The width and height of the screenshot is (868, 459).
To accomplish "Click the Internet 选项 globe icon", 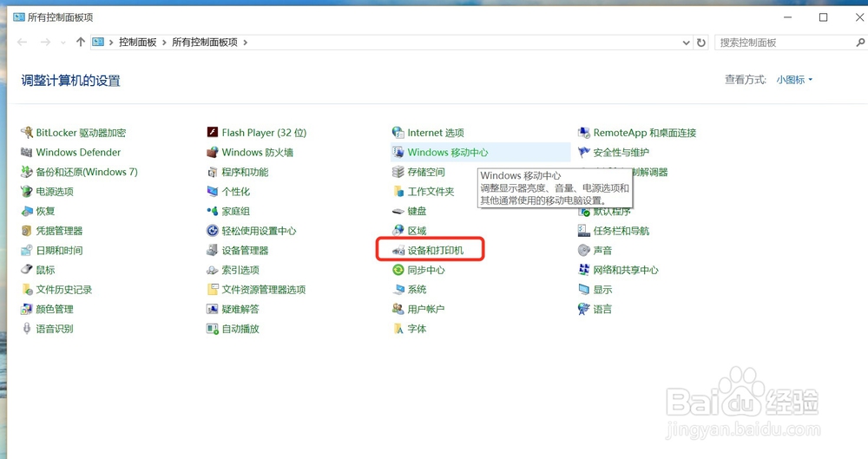I will (398, 133).
